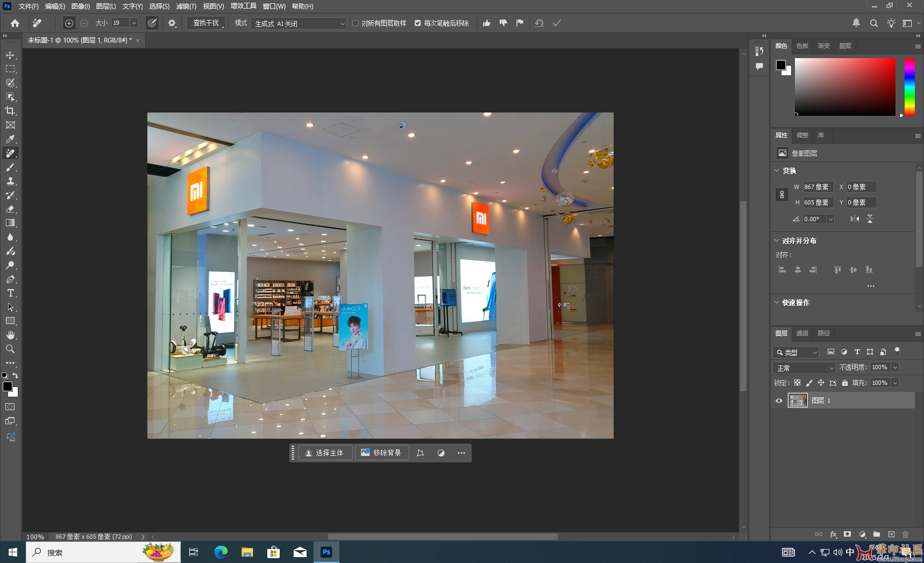Collapse the 变换 section

click(777, 171)
